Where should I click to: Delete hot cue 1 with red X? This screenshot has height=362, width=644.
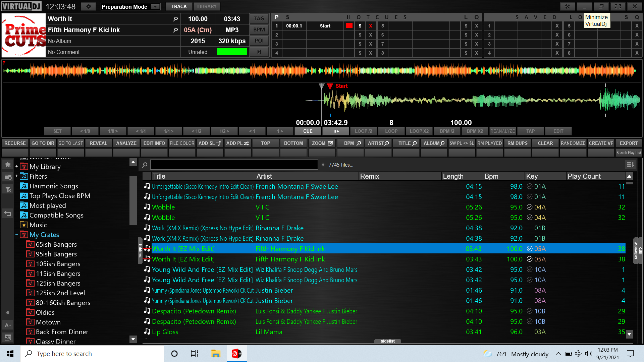tap(371, 26)
